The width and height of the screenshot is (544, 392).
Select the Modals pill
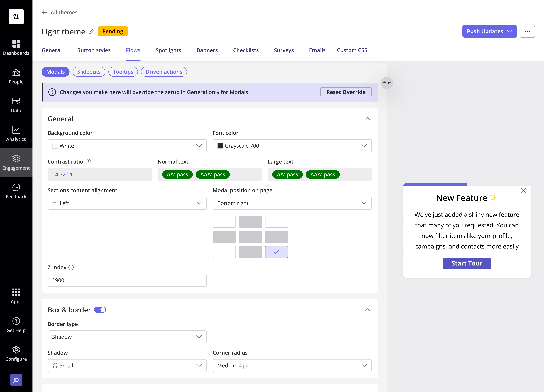(x=55, y=72)
